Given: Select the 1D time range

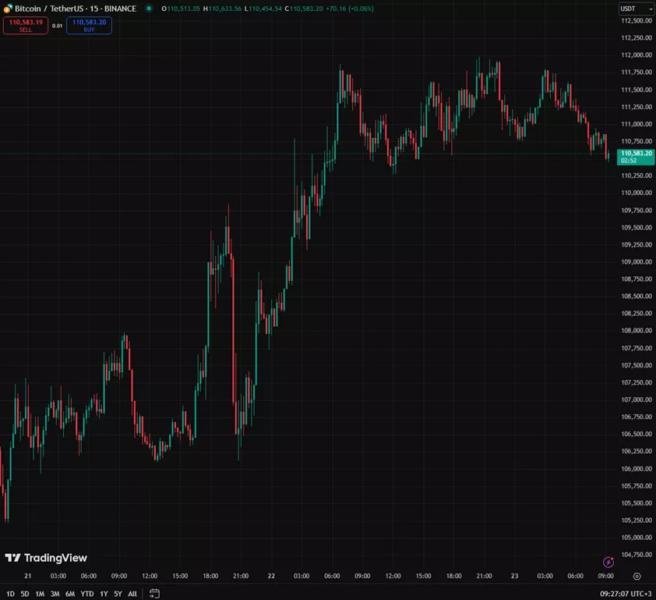Looking at the screenshot, I should 10,593.
